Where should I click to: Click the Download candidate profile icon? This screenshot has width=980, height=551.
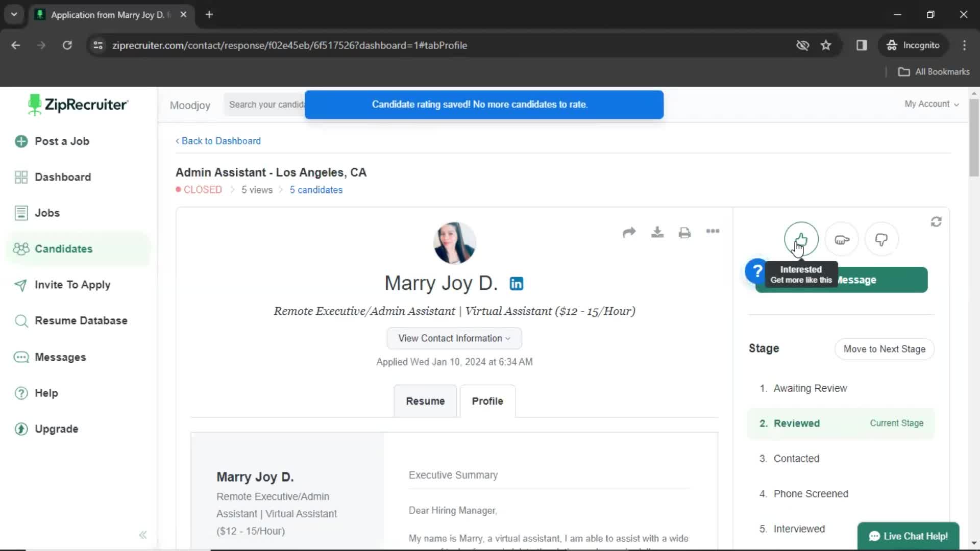(657, 232)
